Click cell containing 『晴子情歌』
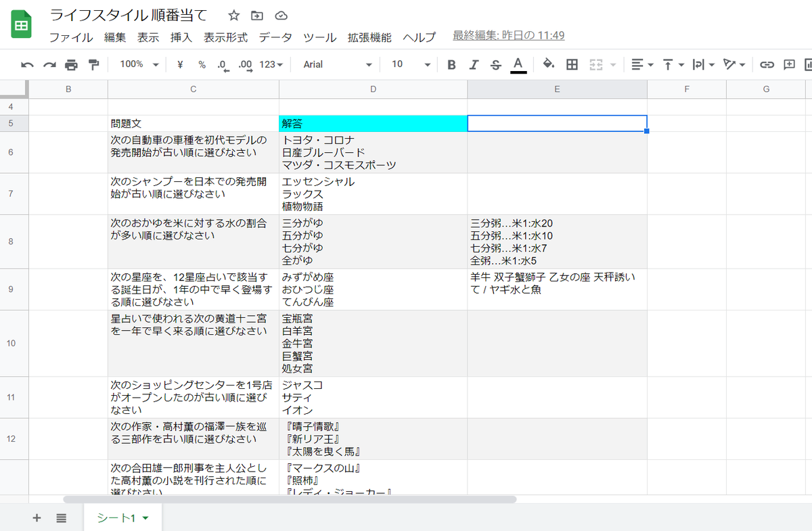Image resolution: width=812 pixels, height=531 pixels. (373, 439)
